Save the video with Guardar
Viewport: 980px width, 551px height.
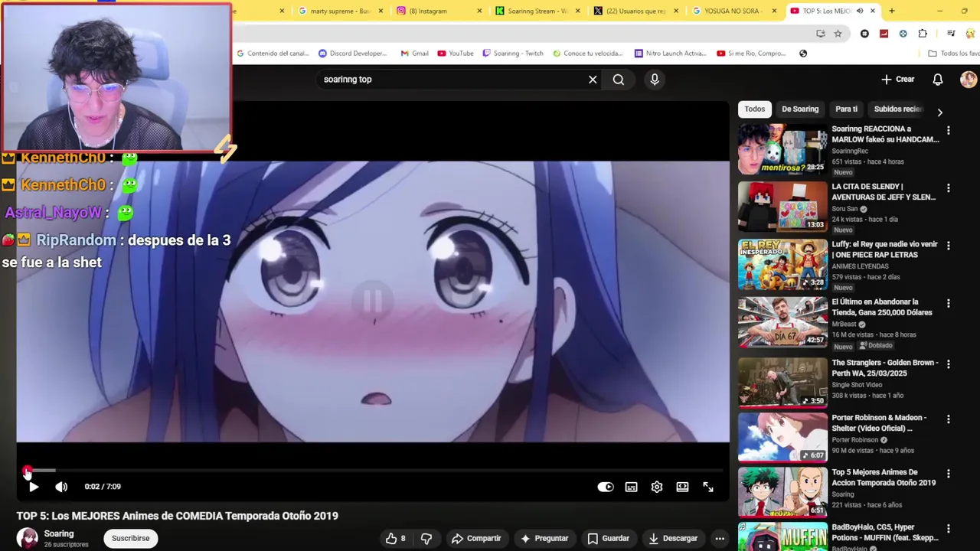[608, 538]
